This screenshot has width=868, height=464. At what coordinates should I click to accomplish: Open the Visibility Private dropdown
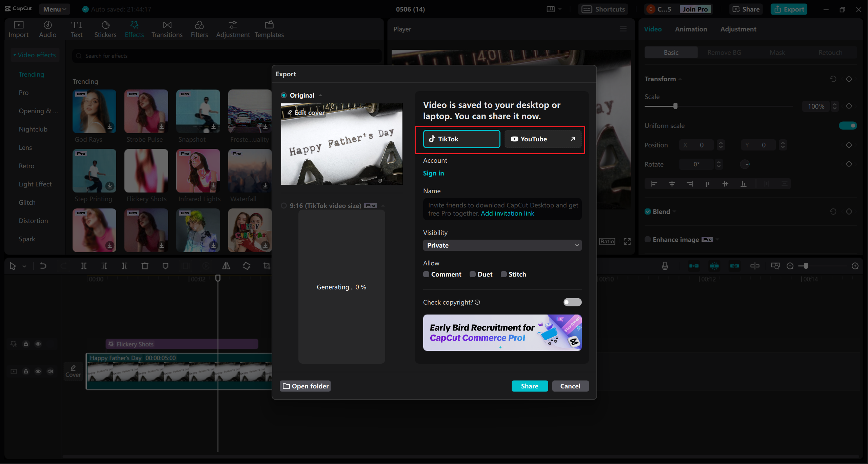click(502, 245)
